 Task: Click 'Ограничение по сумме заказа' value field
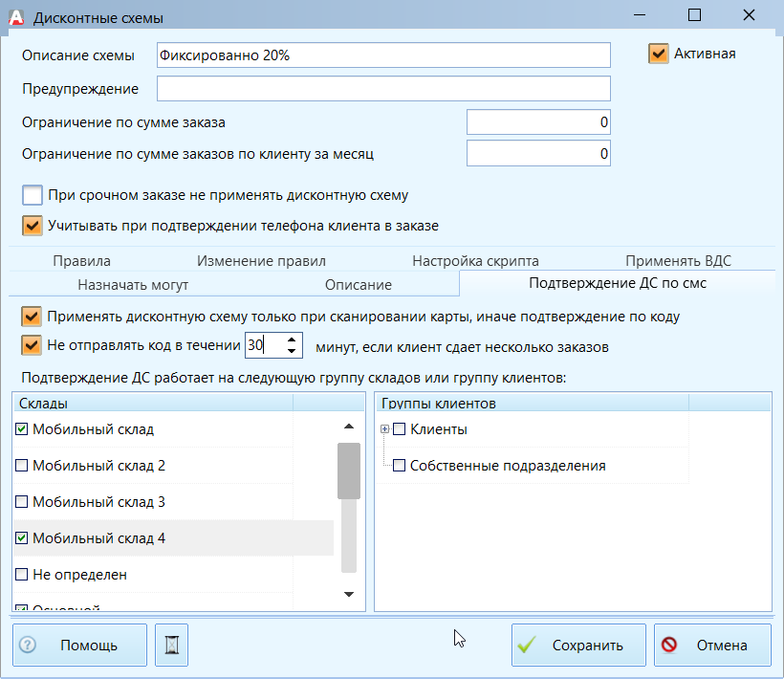coord(538,122)
